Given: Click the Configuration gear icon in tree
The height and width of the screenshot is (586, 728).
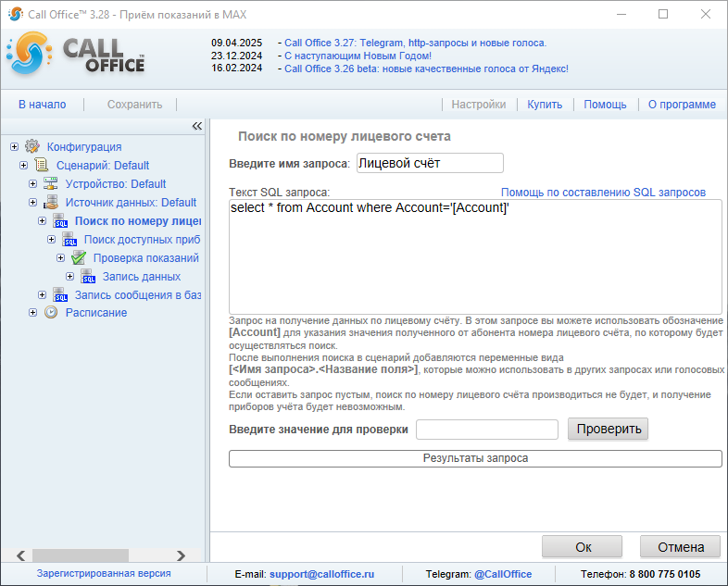Looking at the screenshot, I should click(32, 146).
